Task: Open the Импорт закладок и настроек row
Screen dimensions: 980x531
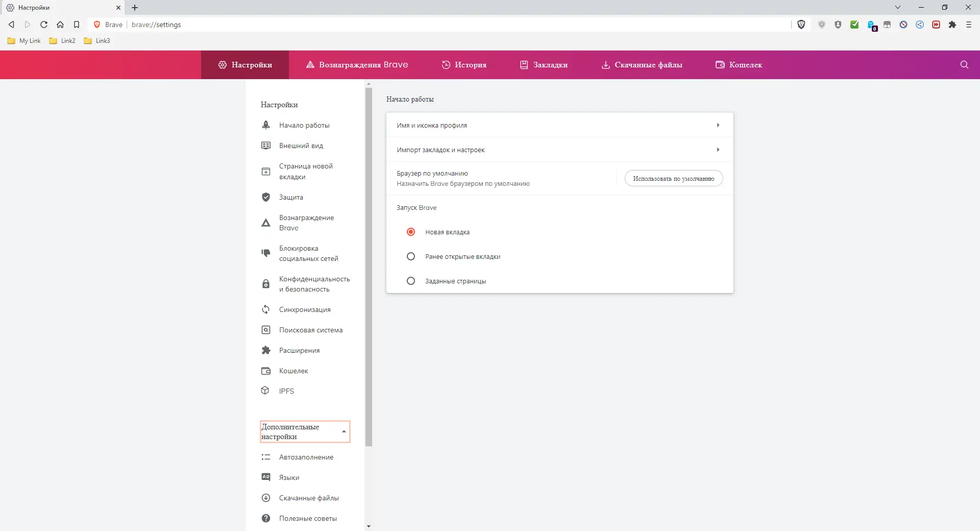Action: pos(559,150)
